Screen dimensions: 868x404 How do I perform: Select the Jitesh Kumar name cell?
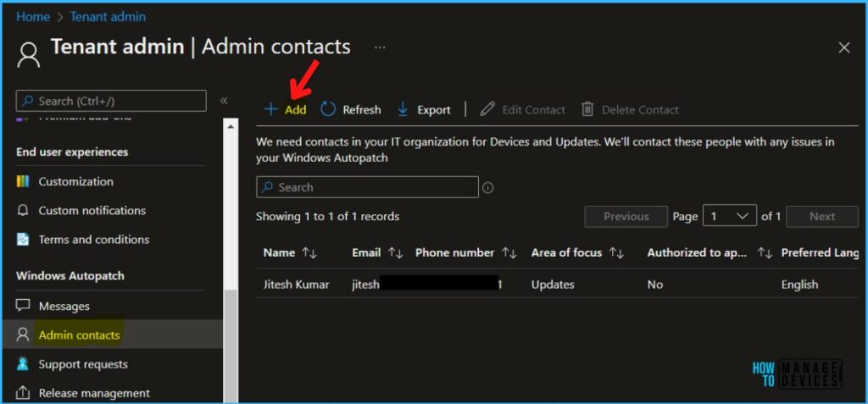coord(296,285)
